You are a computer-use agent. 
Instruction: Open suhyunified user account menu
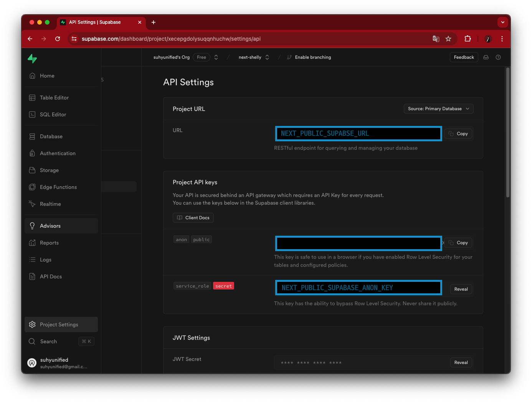tap(61, 363)
